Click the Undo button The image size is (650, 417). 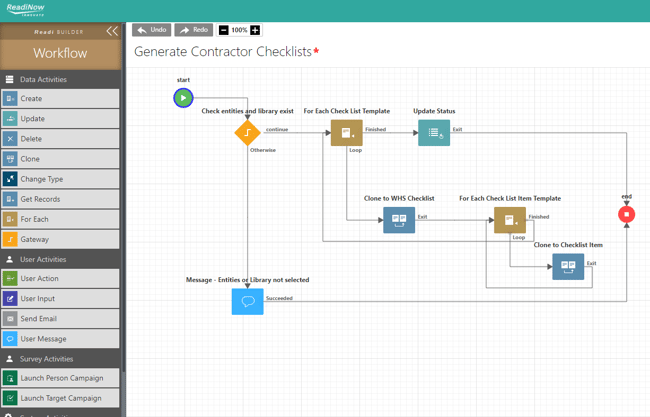point(151,30)
